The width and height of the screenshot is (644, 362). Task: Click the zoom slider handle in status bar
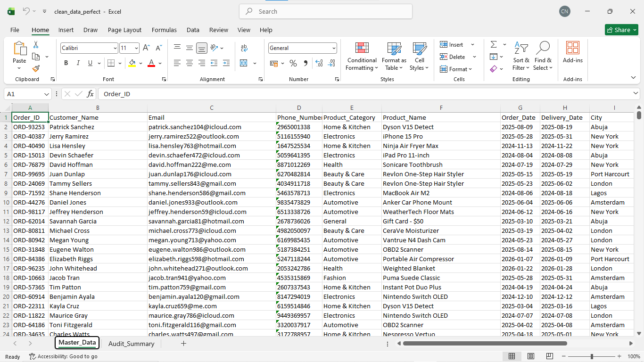pyautogui.click(x=593, y=356)
